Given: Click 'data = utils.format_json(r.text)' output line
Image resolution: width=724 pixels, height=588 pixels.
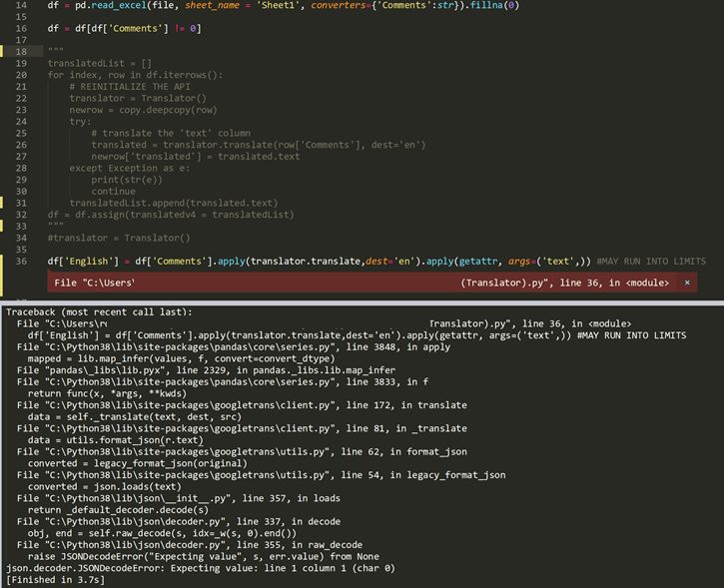Looking at the screenshot, I should (x=116, y=440).
